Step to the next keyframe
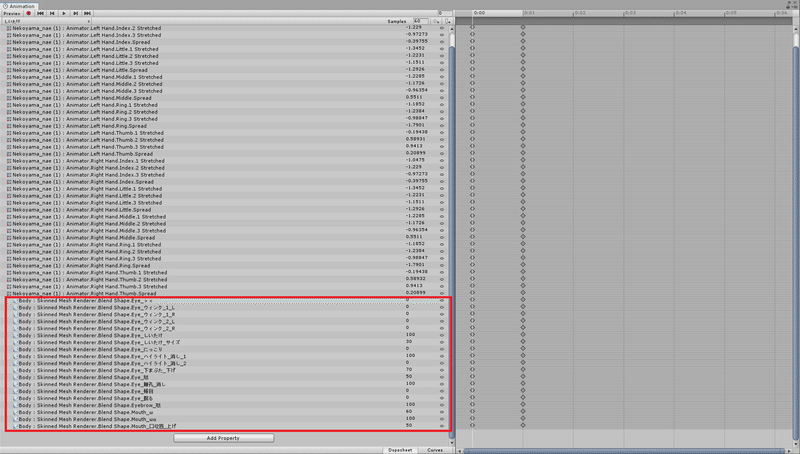Screen dimensions: 800x454 click(76, 13)
